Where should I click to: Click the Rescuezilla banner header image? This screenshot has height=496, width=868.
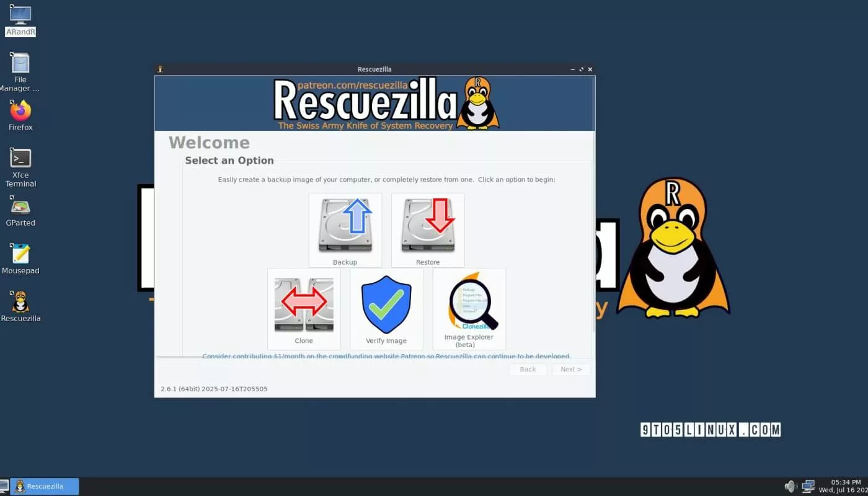[374, 104]
